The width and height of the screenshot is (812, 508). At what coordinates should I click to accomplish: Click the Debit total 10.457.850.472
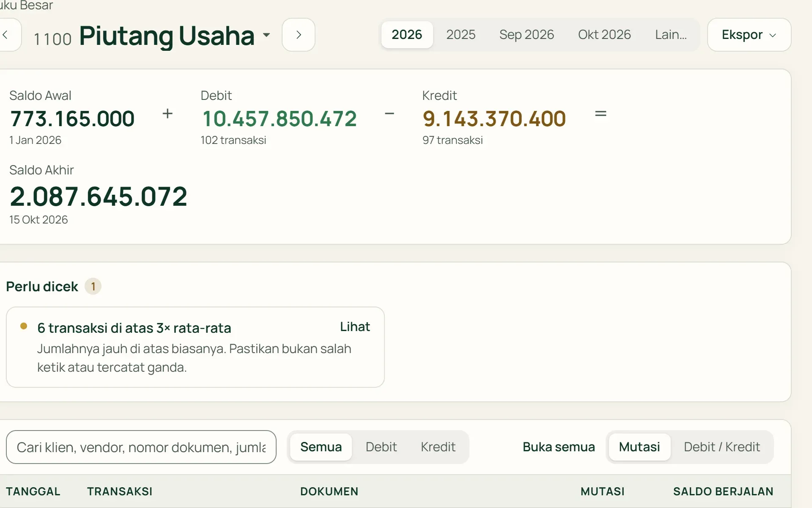[280, 119]
